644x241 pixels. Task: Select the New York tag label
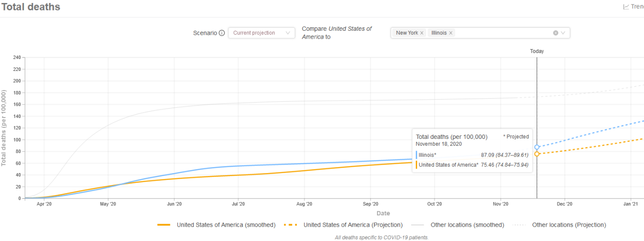[406, 33]
